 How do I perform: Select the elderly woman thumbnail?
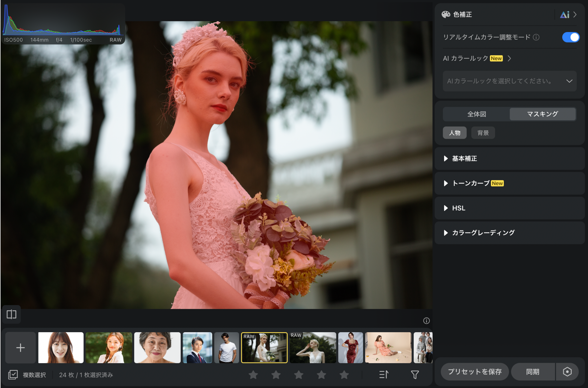[157, 348]
